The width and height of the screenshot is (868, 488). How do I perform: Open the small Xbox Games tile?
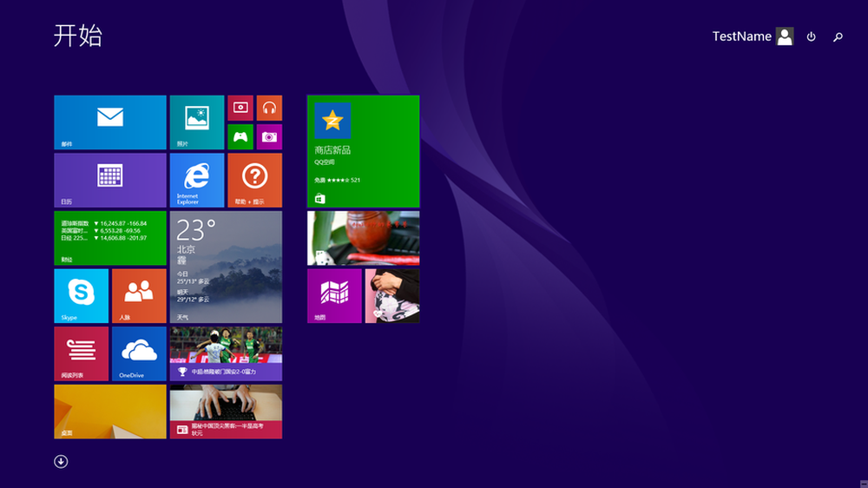tap(240, 137)
